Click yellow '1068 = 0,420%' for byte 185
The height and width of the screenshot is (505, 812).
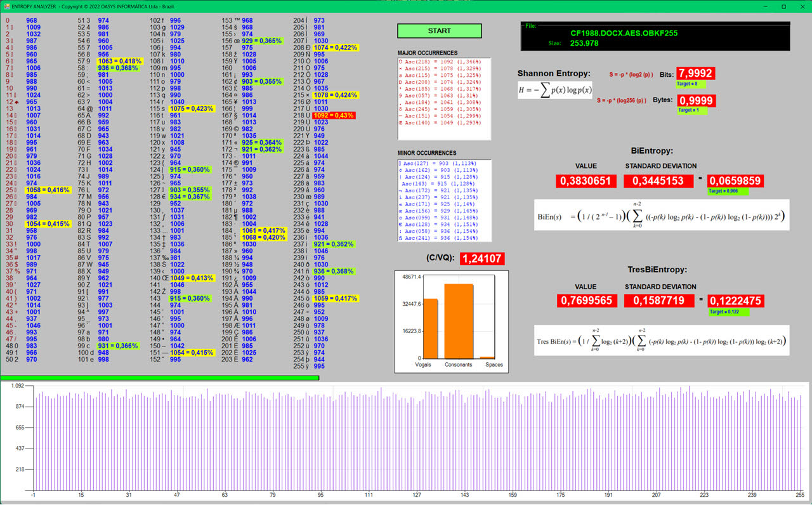tap(263, 237)
